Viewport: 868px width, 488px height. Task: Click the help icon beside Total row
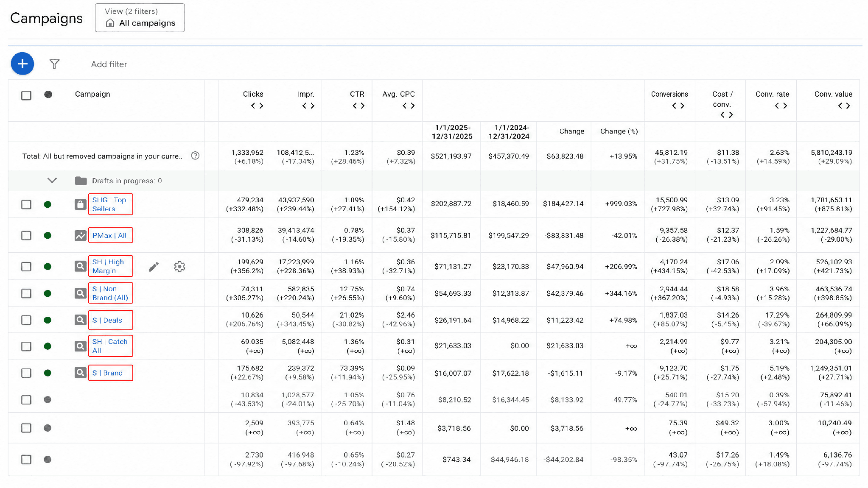pos(195,156)
